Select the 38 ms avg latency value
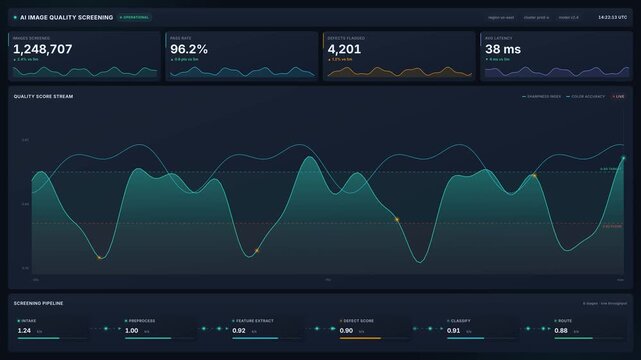The width and height of the screenshot is (641, 360). 503,49
